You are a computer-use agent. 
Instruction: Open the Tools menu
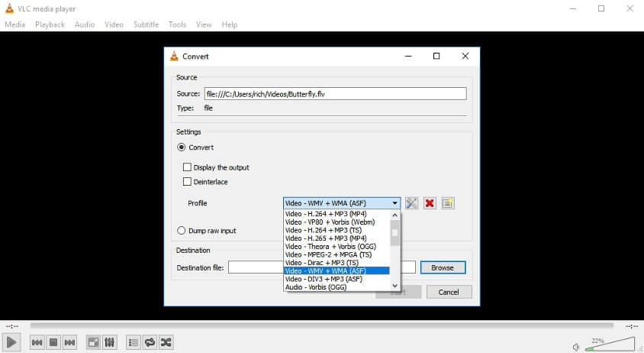point(177,24)
